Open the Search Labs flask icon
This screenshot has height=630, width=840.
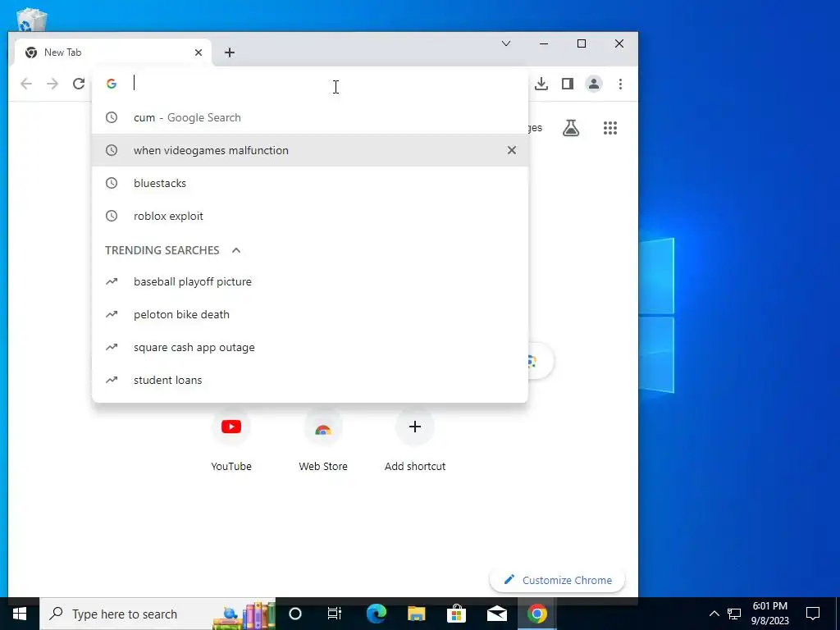571,128
